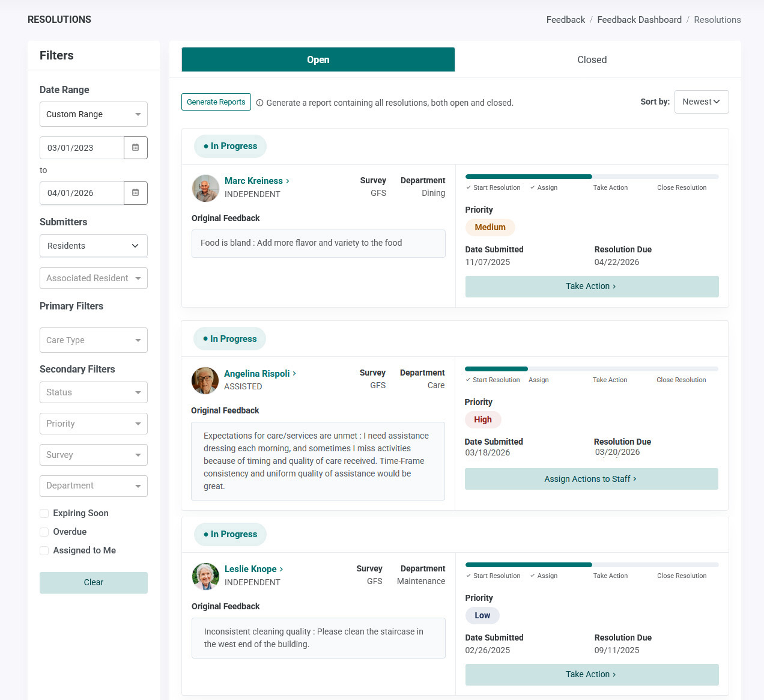
Task: Click Marc Kreiness resolution progress bar
Action: (592, 177)
